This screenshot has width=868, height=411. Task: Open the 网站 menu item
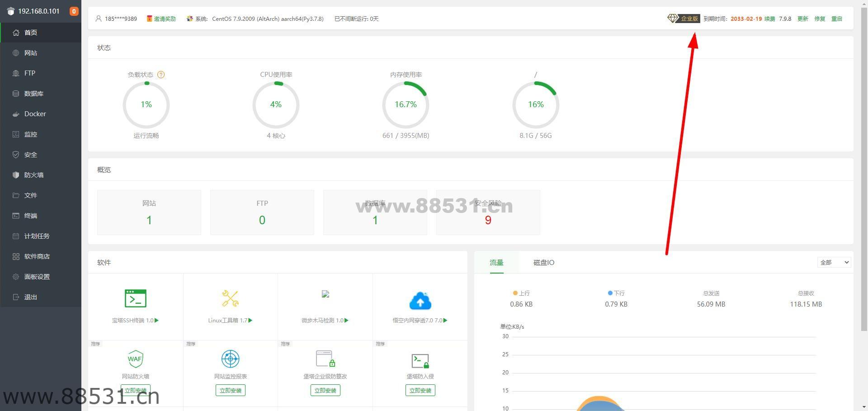coord(41,53)
